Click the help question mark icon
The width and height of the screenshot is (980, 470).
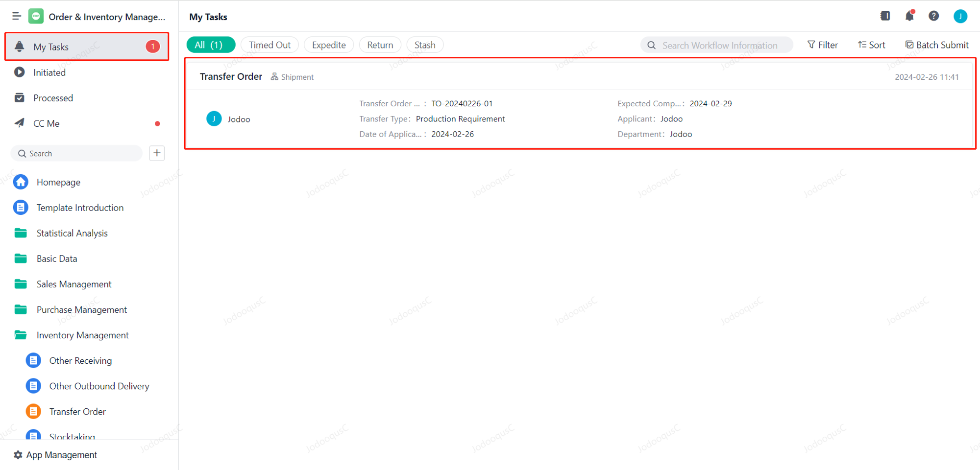[934, 16]
